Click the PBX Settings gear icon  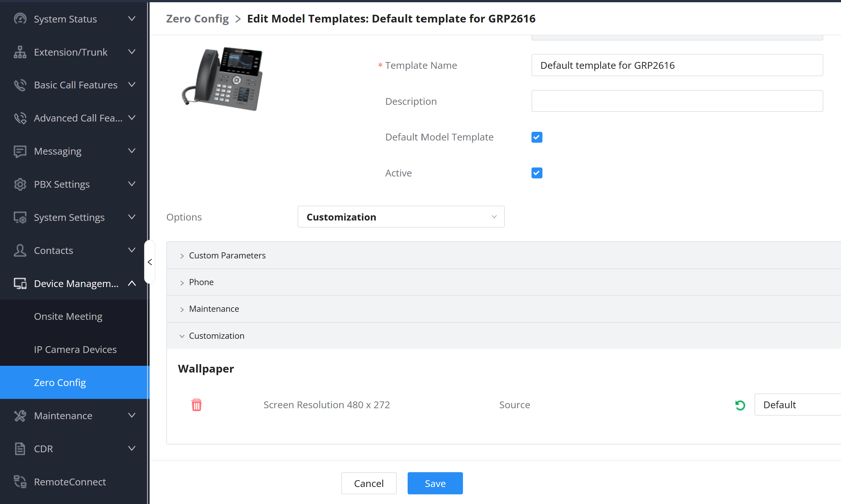click(x=20, y=184)
